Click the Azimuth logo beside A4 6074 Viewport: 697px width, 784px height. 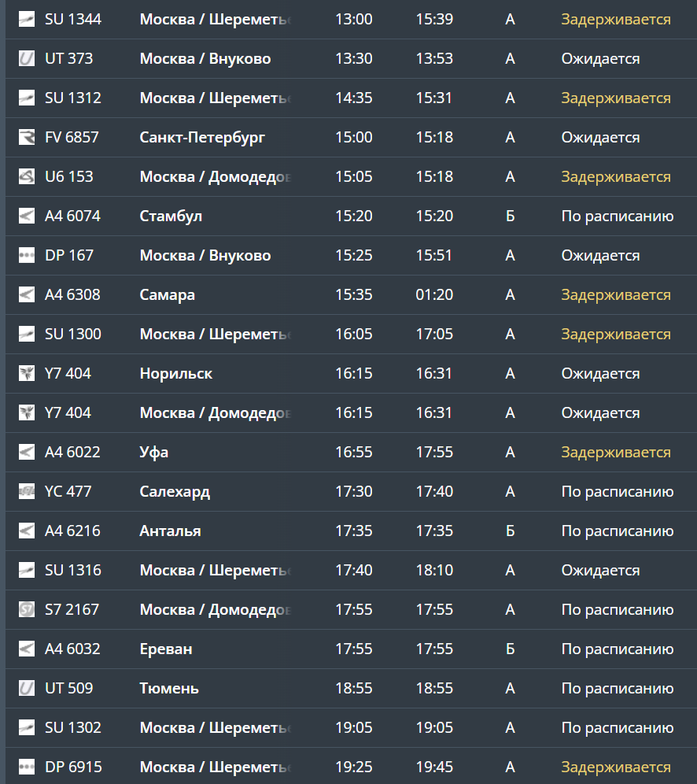(27, 216)
